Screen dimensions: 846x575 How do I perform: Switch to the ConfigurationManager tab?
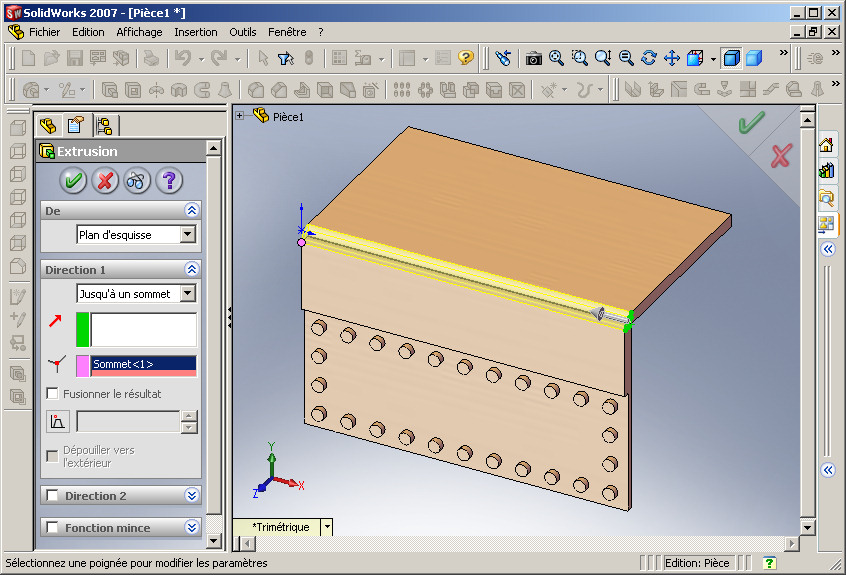tap(104, 126)
